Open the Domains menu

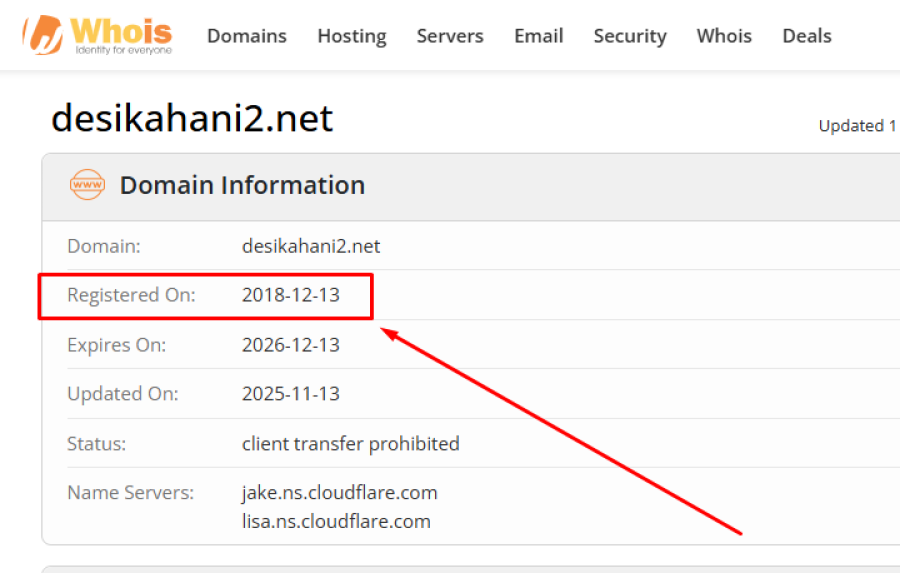coord(246,36)
